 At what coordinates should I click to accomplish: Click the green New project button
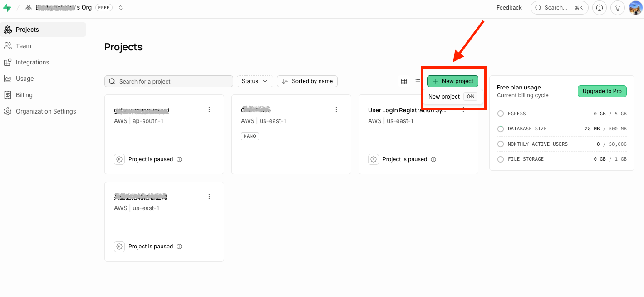[x=452, y=81]
